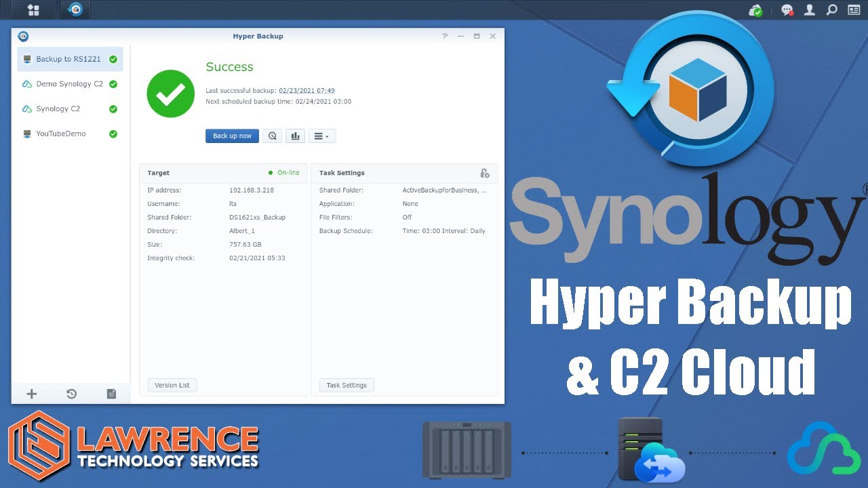
Task: Click green status check beside Backup to RS1221
Action: (113, 59)
